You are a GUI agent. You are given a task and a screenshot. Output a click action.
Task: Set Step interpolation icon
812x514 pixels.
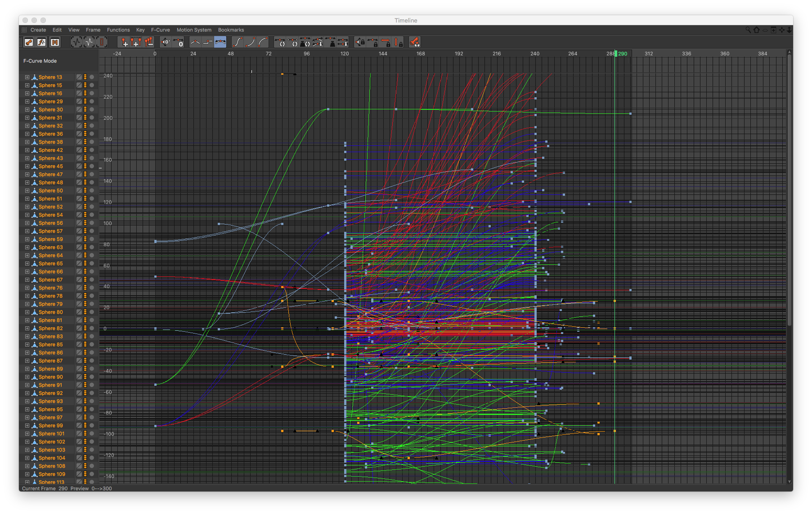pos(207,42)
